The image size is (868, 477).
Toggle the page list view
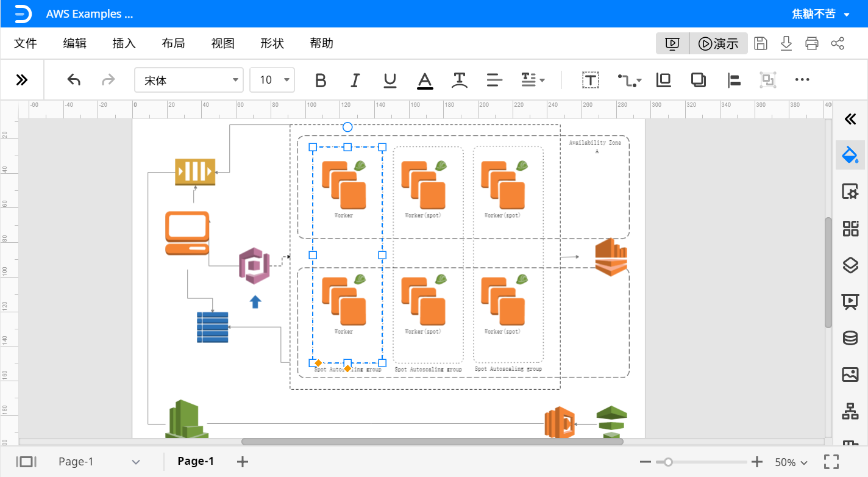pos(26,462)
